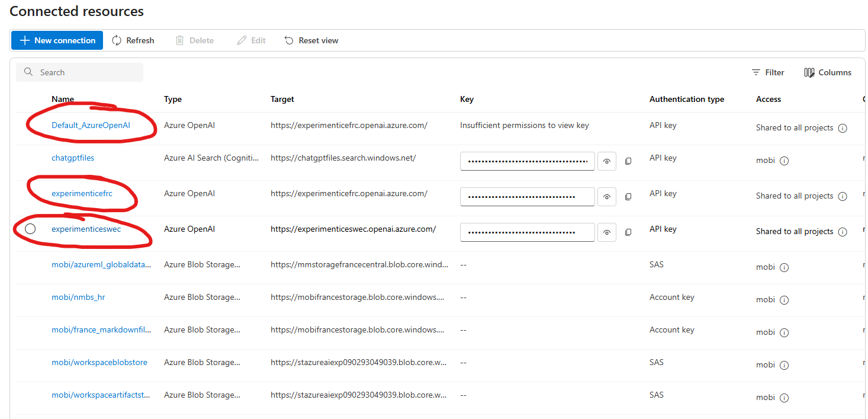
Task: Click target URL https://chatgptfiles.search.windows.net/
Action: [343, 158]
